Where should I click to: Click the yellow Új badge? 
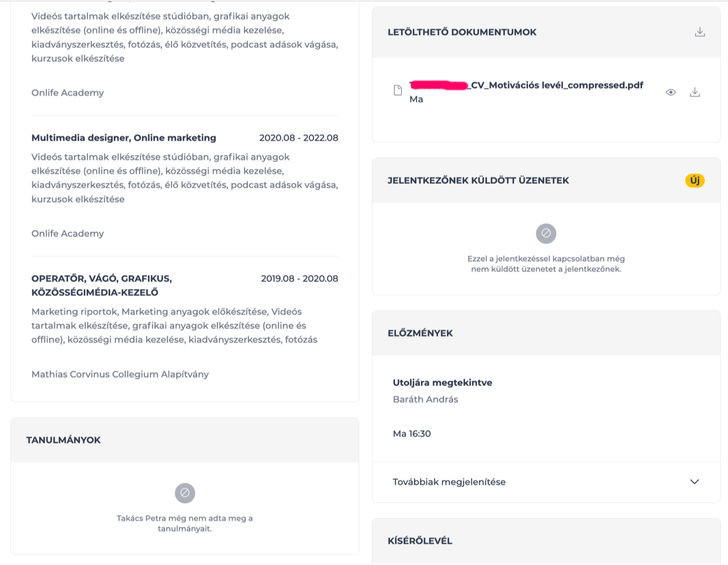(695, 181)
